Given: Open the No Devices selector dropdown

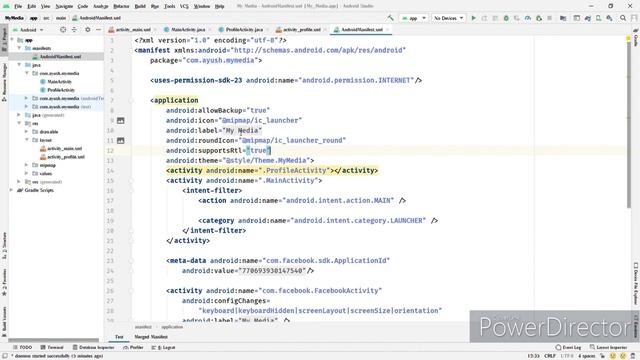Looking at the screenshot, I should 449,18.
